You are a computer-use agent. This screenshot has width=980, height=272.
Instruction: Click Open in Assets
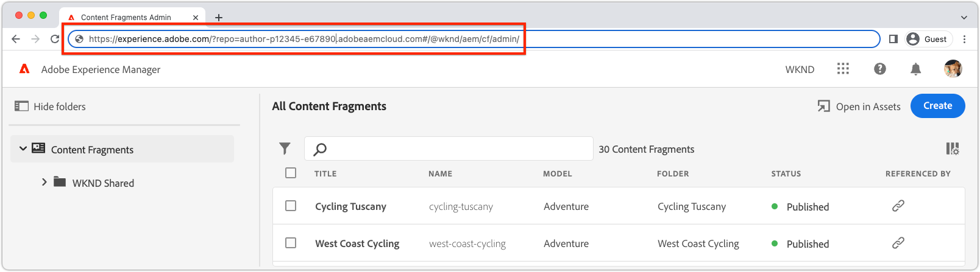point(859,106)
